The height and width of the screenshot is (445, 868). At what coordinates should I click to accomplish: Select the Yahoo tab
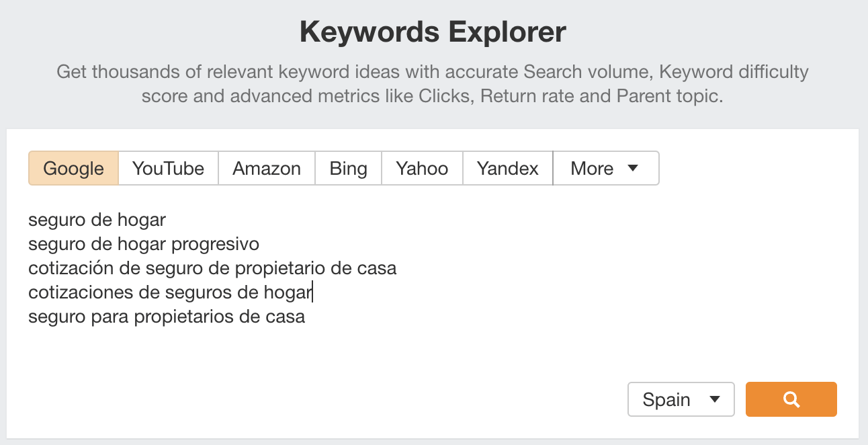click(422, 168)
